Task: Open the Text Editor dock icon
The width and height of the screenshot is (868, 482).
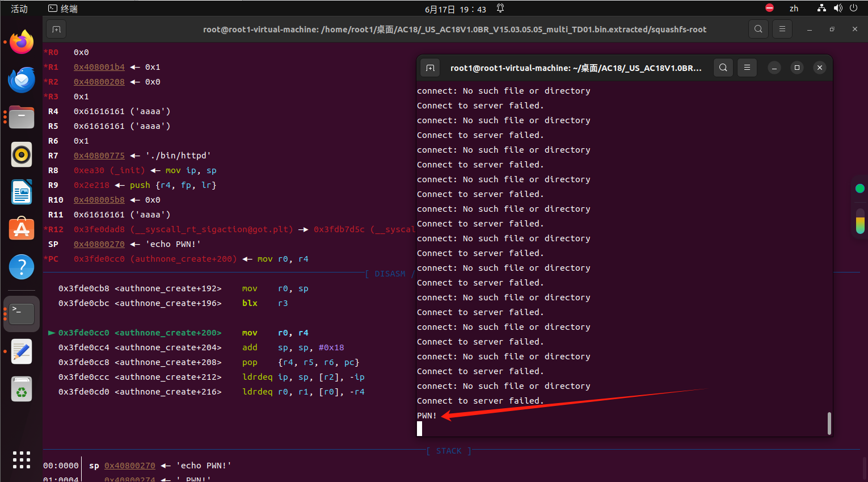Action: (22, 351)
